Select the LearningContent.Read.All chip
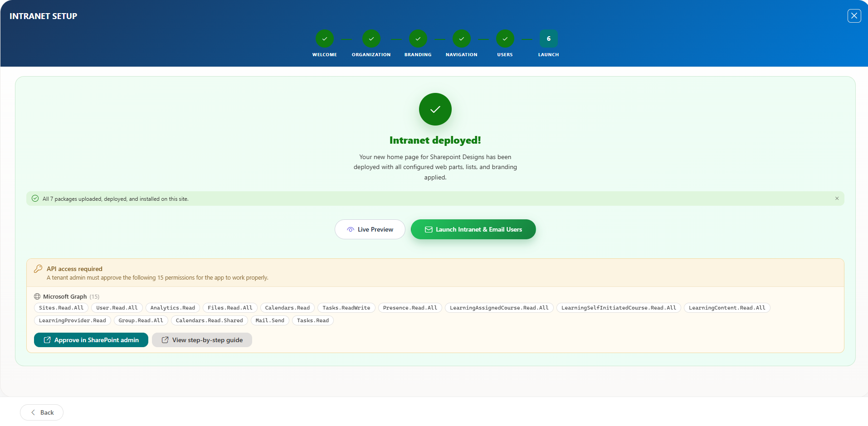 [727, 308]
